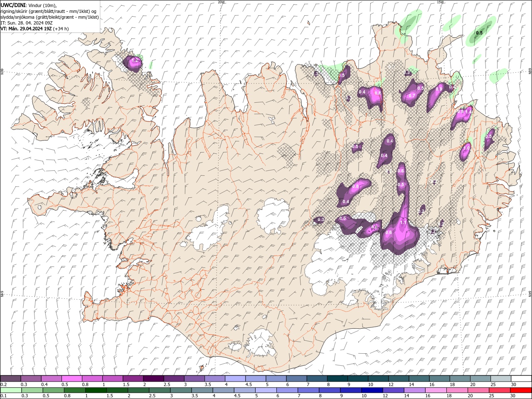This screenshot has width=532, height=399.
Task: Pick the bright pink 0.5 swatch in the top scale
Action: click(71, 379)
